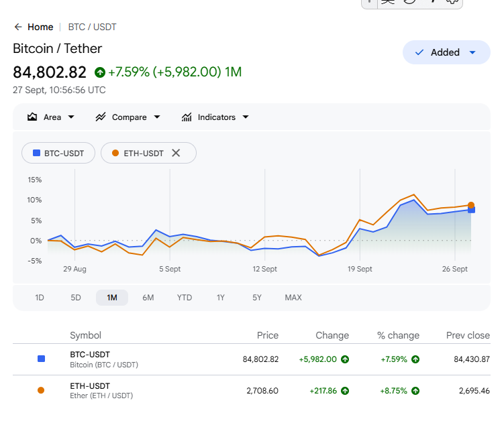Open the Home breadcrumb link
This screenshot has height=423, width=504.
tap(40, 27)
